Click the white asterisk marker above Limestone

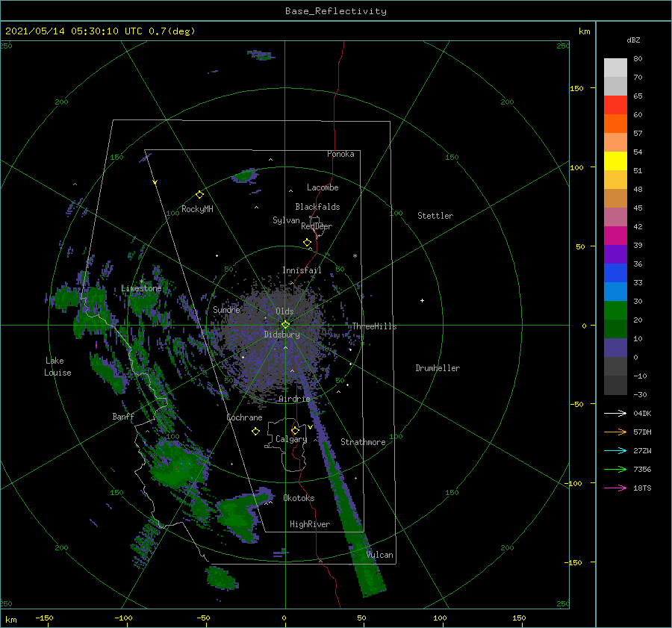(x=141, y=282)
